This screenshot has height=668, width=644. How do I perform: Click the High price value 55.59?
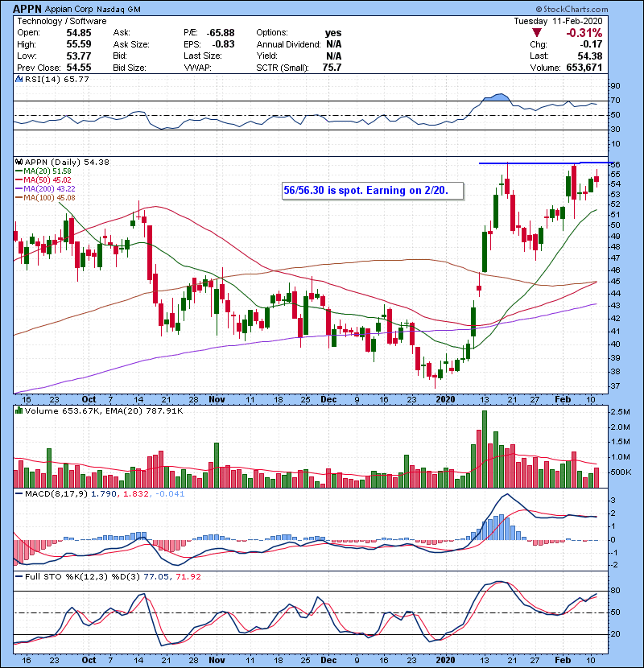click(79, 44)
